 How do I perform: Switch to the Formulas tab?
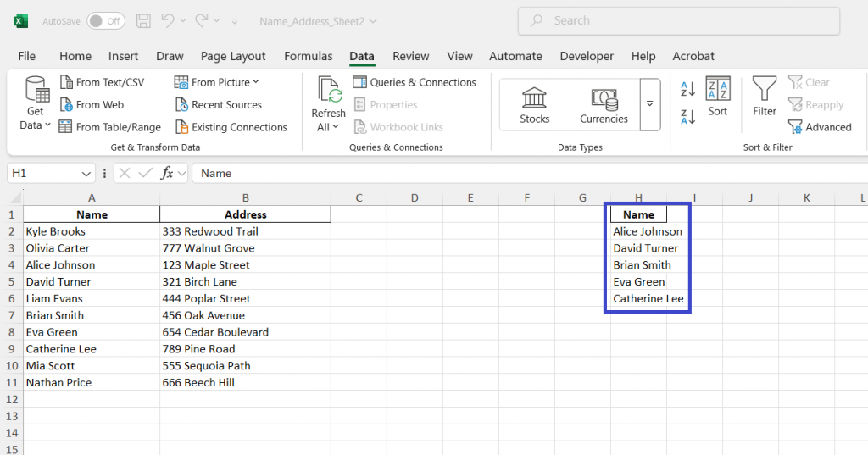click(x=308, y=56)
